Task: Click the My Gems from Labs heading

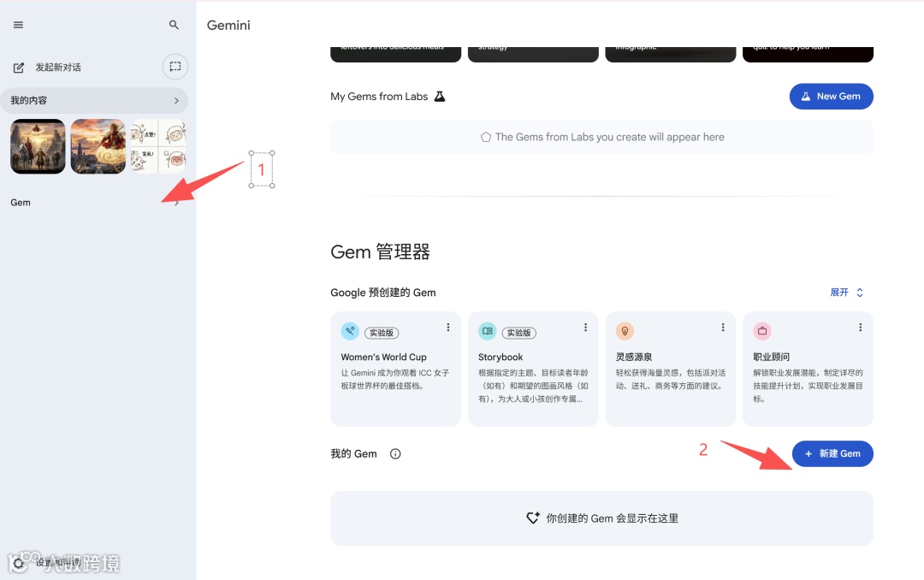Action: tap(379, 97)
